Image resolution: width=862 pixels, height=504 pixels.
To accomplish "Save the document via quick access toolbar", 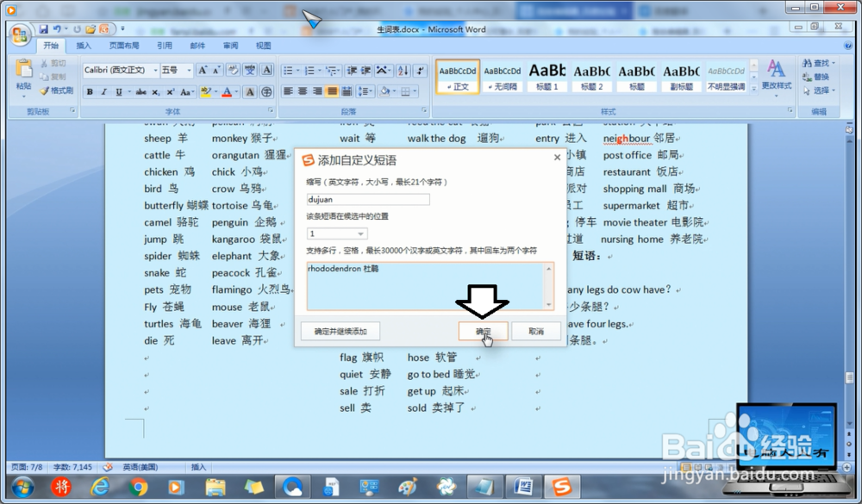I will (x=44, y=29).
